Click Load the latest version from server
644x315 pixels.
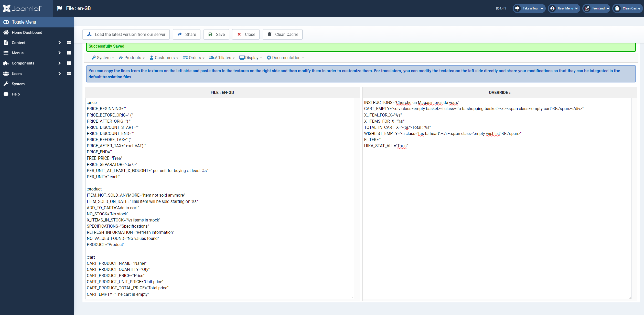[126, 34]
